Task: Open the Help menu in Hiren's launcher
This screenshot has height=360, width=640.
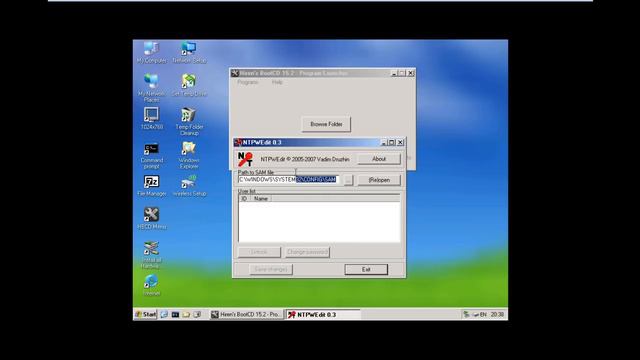Action: click(x=277, y=82)
